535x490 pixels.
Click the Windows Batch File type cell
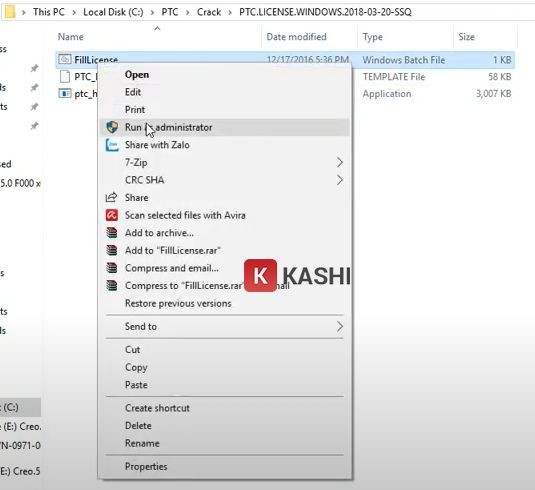click(404, 60)
